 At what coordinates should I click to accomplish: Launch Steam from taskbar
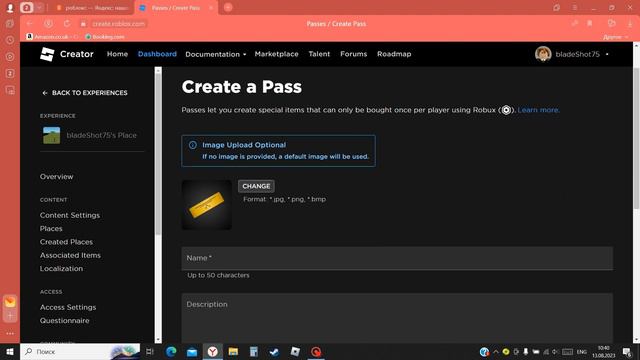click(274, 351)
